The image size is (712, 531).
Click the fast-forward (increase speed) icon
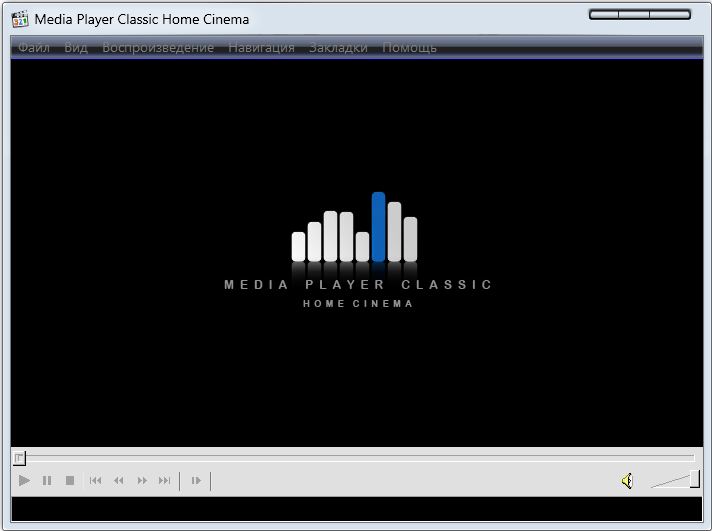point(142,480)
